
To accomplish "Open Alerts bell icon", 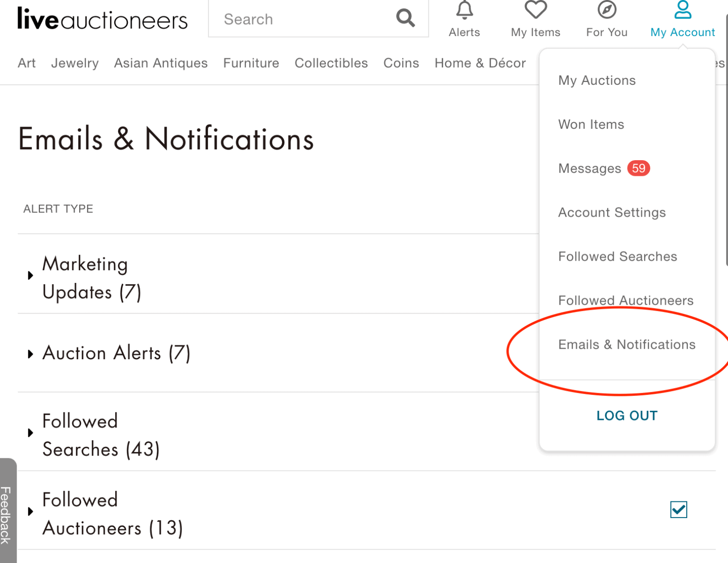I will 464,10.
